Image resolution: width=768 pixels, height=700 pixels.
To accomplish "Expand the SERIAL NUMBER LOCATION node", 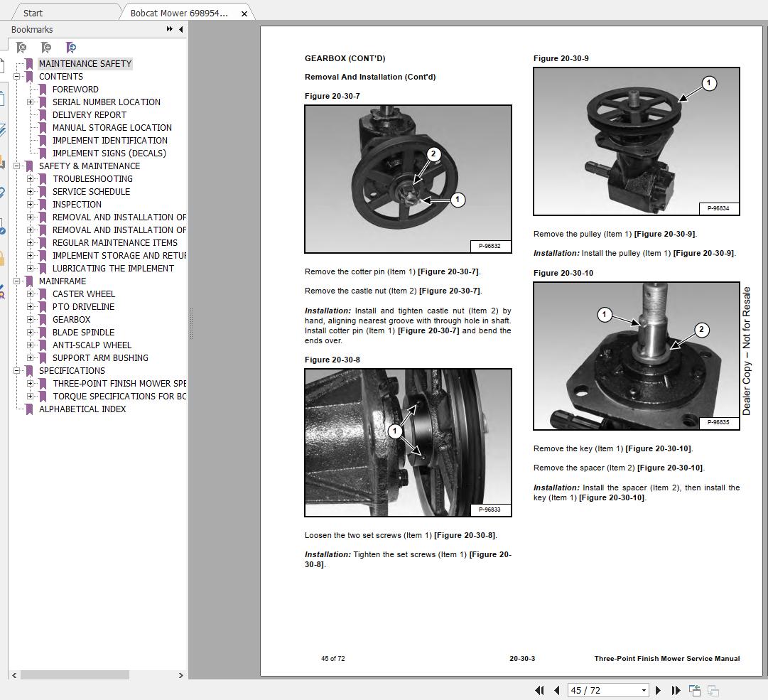I will pyautogui.click(x=31, y=102).
